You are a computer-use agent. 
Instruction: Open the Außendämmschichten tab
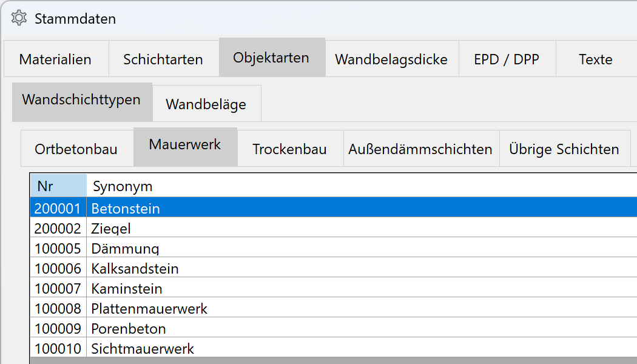(x=420, y=149)
